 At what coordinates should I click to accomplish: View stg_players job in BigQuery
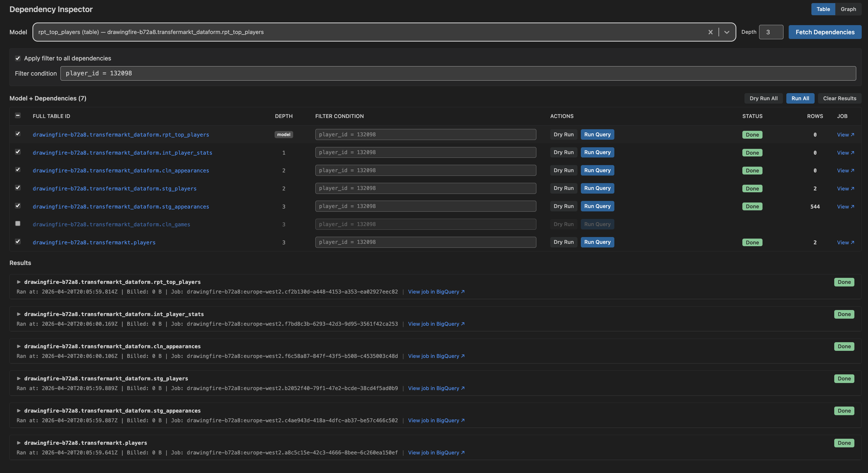(x=436, y=388)
